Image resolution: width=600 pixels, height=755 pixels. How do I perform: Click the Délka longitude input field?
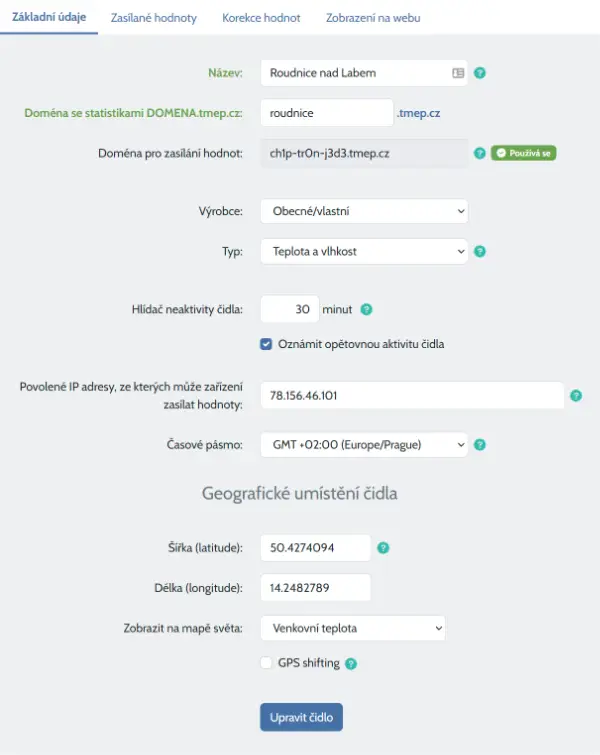pyautogui.click(x=315, y=588)
